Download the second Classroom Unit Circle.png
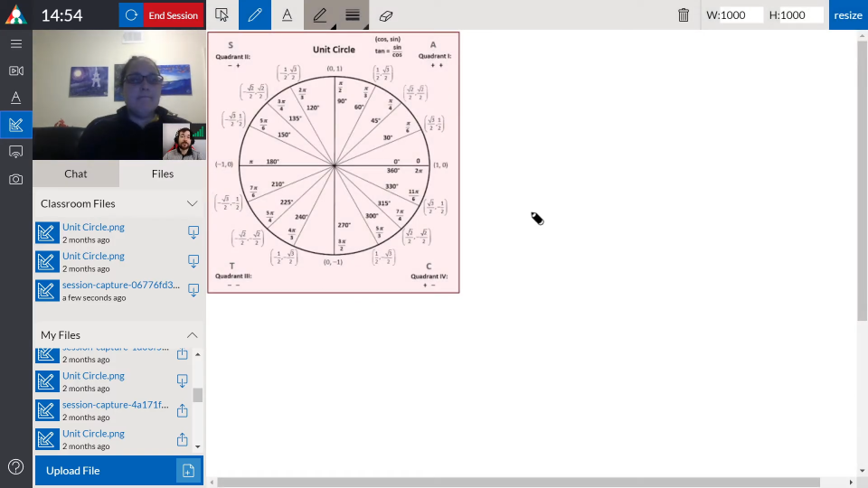The image size is (868, 488). 193,261
